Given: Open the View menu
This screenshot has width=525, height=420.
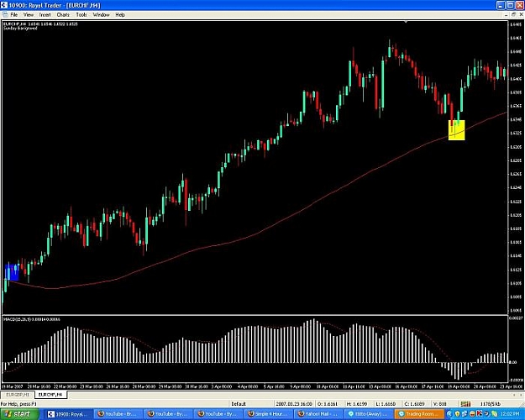Looking at the screenshot, I should coord(29,15).
